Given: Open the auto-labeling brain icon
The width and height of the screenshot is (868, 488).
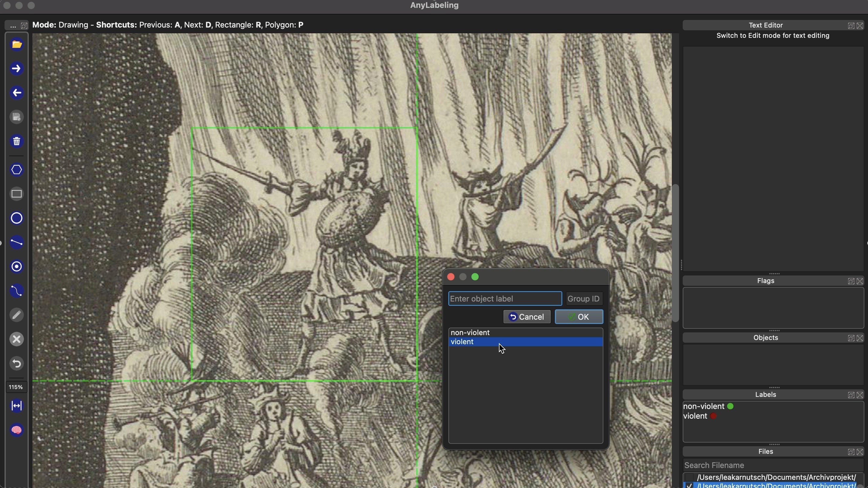Looking at the screenshot, I should coord(17,430).
